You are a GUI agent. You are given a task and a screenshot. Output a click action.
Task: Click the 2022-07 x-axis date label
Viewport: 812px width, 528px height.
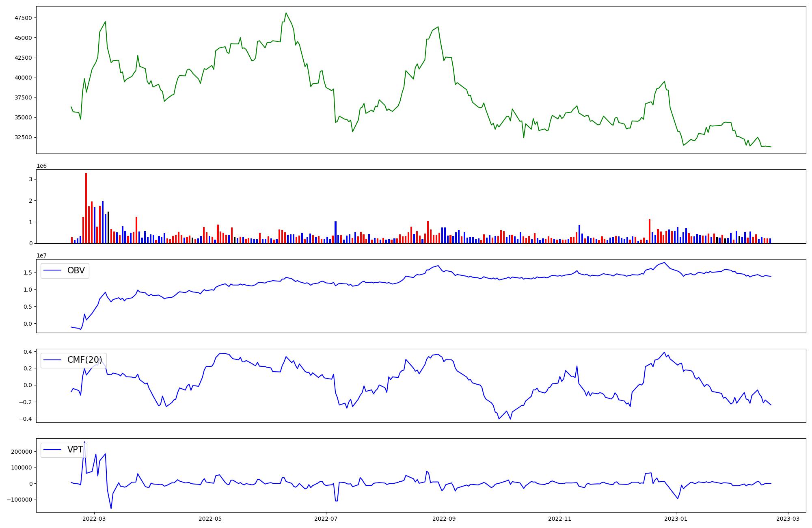326,519
